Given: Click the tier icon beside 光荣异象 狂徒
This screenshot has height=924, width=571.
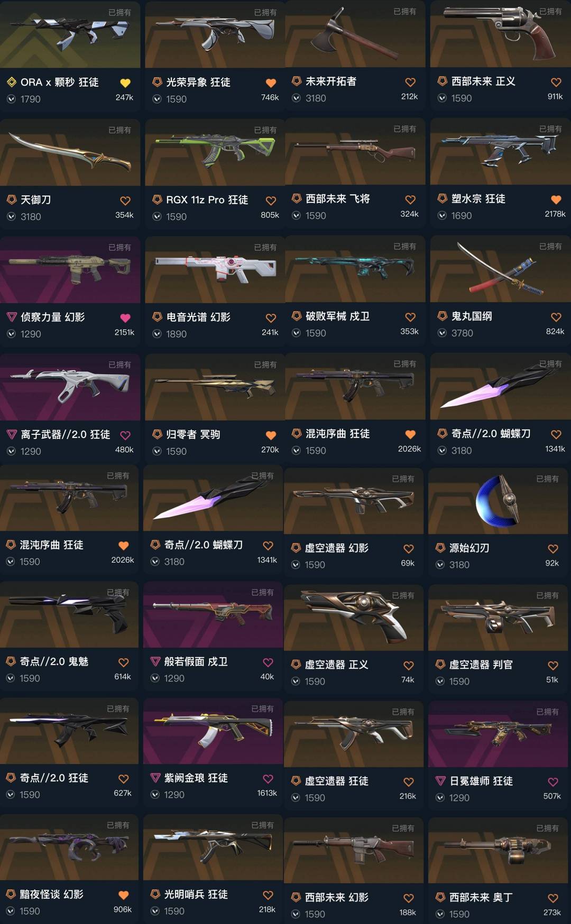Looking at the screenshot, I should [157, 82].
